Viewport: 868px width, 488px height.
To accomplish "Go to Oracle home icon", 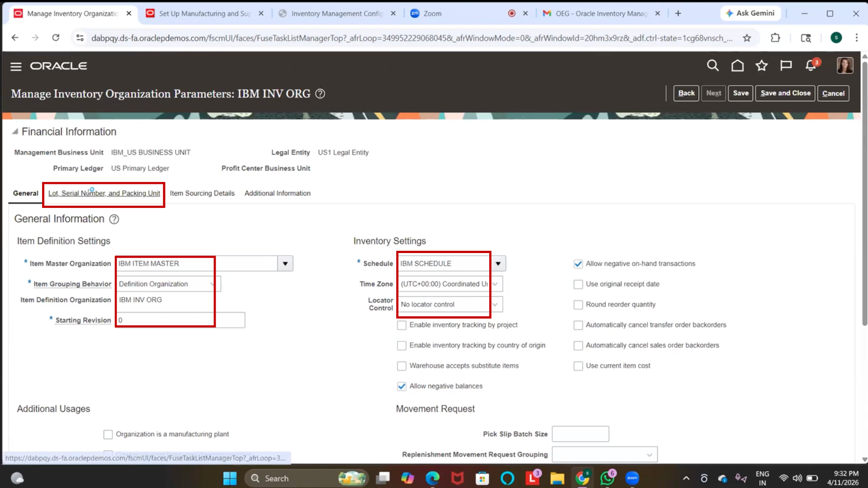I will coord(737,66).
